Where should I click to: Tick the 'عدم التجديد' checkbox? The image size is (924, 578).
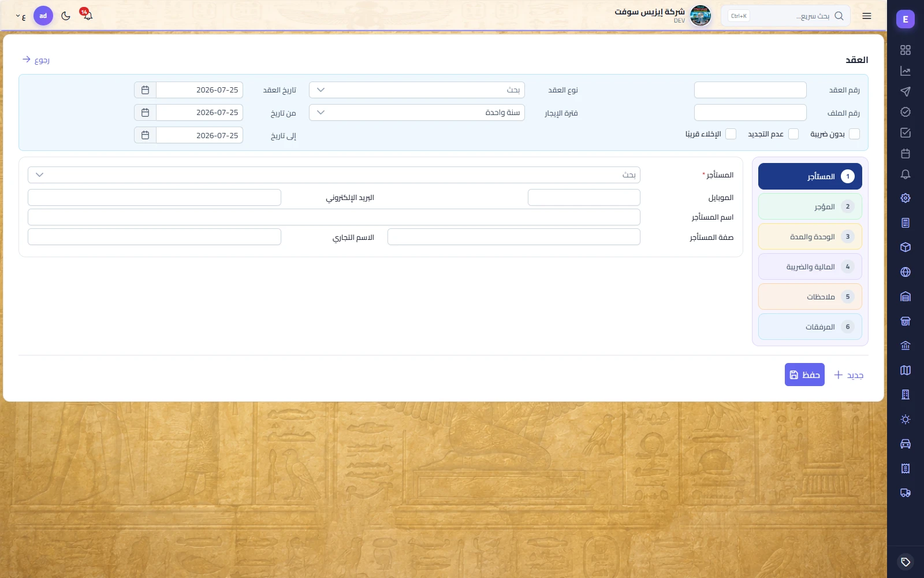[793, 134]
